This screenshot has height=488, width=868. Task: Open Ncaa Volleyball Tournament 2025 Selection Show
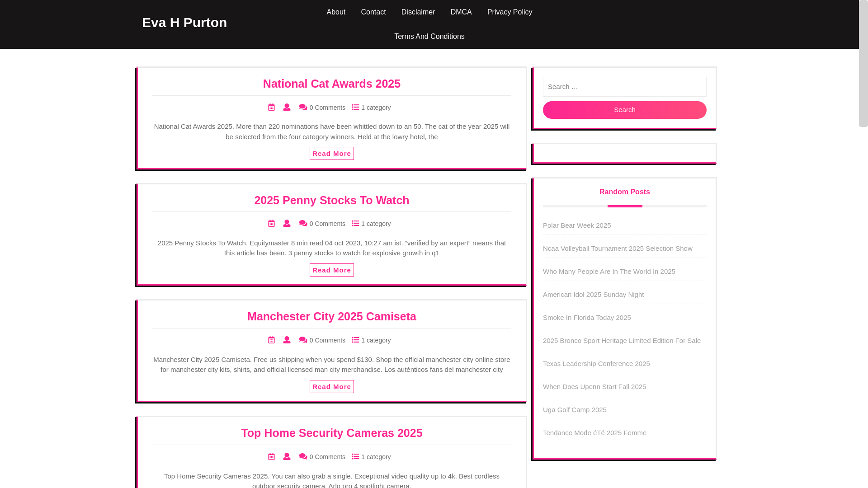618,249
